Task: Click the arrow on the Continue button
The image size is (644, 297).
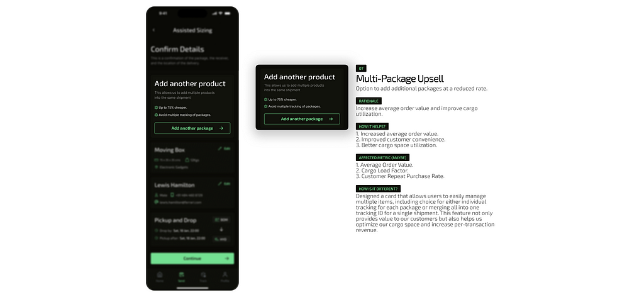Action: [226, 259]
